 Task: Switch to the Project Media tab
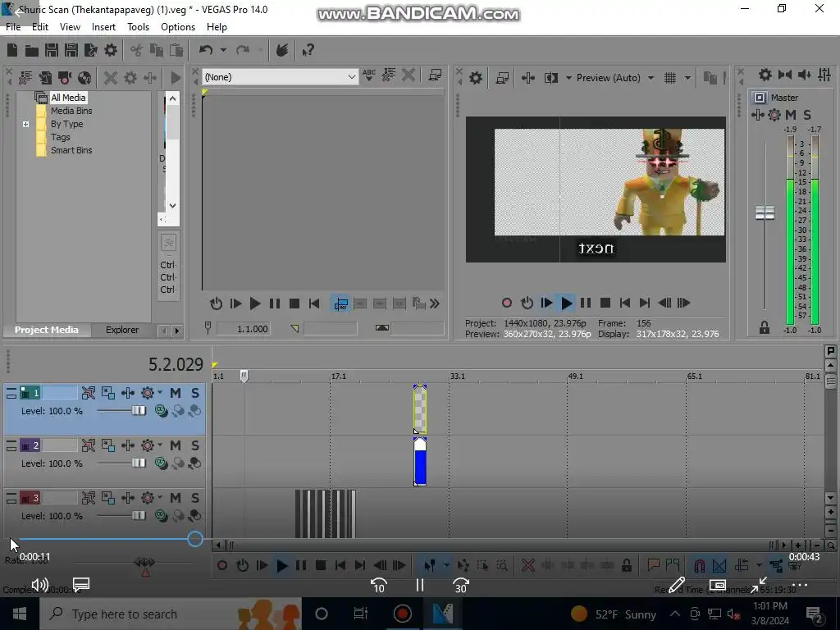[47, 330]
